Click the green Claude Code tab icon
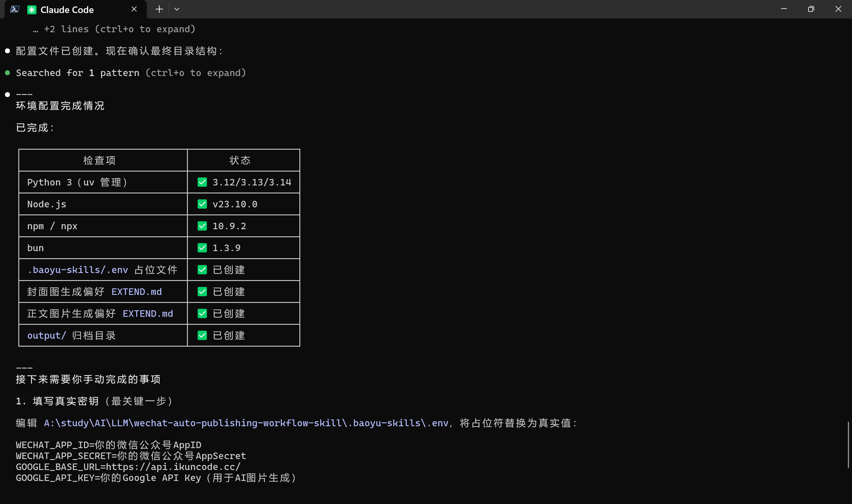Image resolution: width=852 pixels, height=504 pixels. pyautogui.click(x=32, y=9)
